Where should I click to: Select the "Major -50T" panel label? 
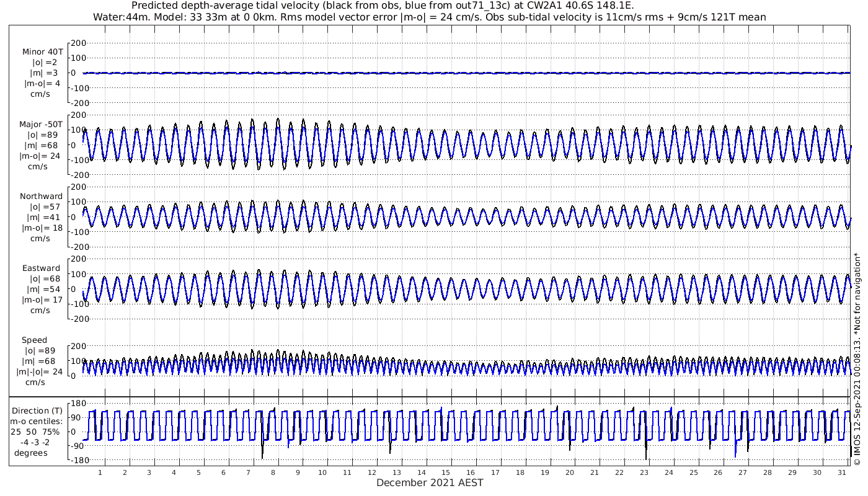pyautogui.click(x=41, y=125)
